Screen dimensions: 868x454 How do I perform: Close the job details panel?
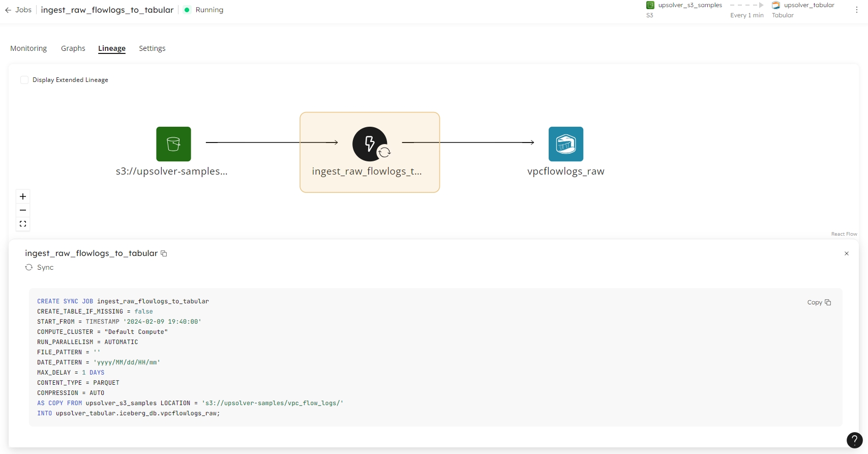point(847,253)
